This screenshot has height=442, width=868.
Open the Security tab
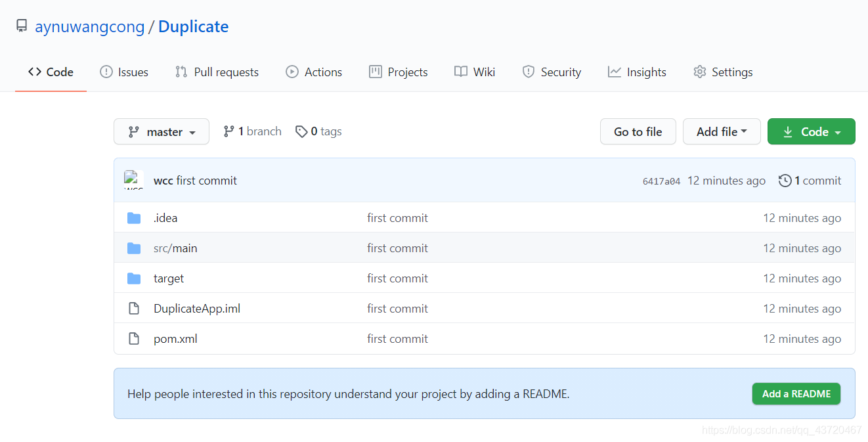pos(552,72)
